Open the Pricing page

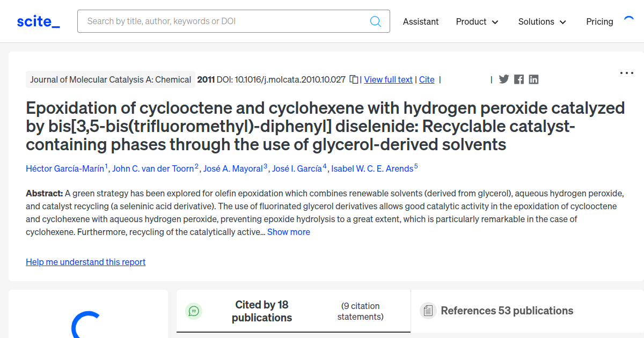(599, 21)
